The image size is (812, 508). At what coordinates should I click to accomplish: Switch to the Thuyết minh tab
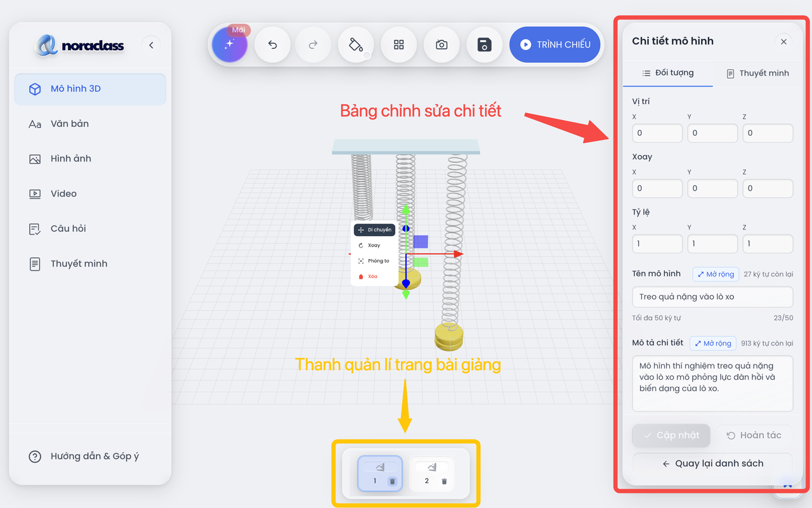(757, 73)
